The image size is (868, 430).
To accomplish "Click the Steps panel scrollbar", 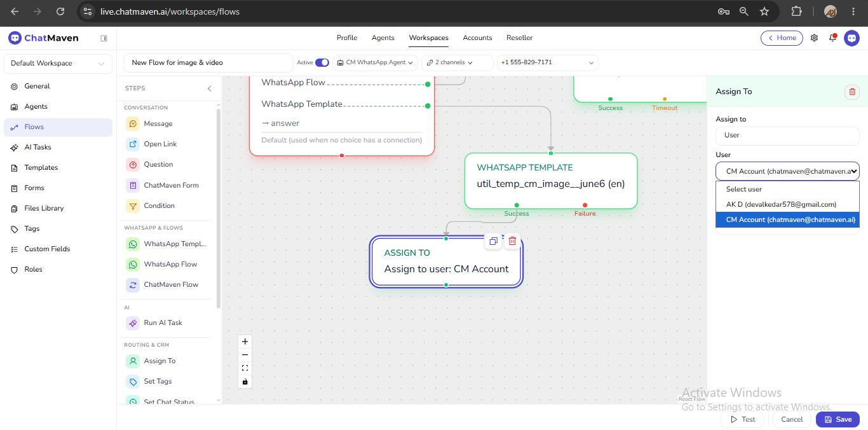I will (219, 210).
